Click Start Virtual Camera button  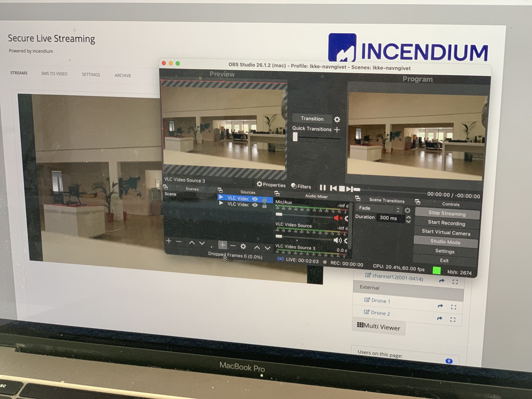click(446, 232)
